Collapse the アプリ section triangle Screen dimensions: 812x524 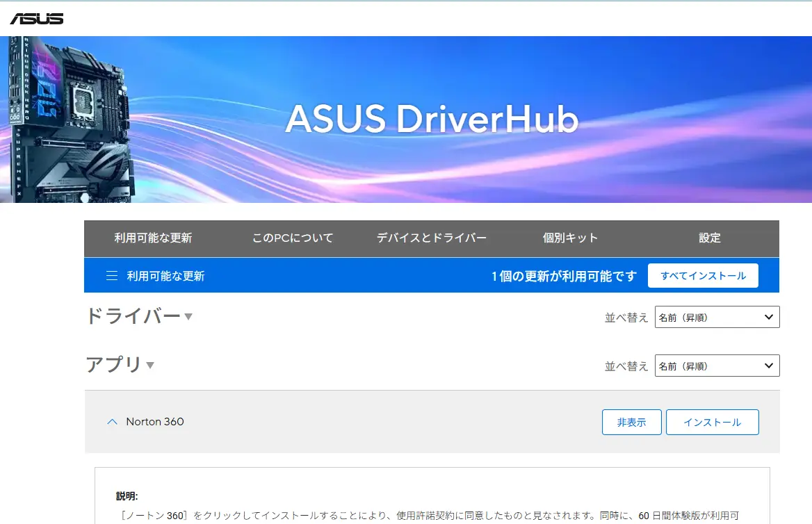click(x=150, y=365)
